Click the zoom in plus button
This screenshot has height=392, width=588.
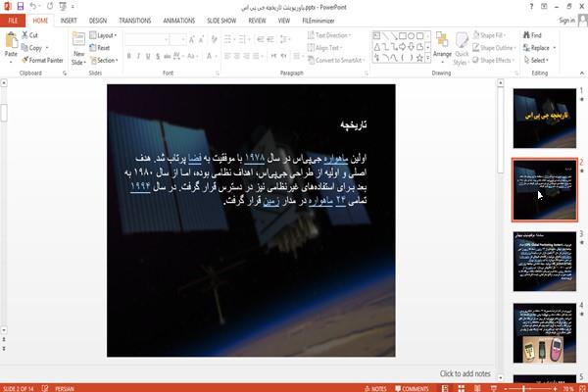(x=555, y=389)
